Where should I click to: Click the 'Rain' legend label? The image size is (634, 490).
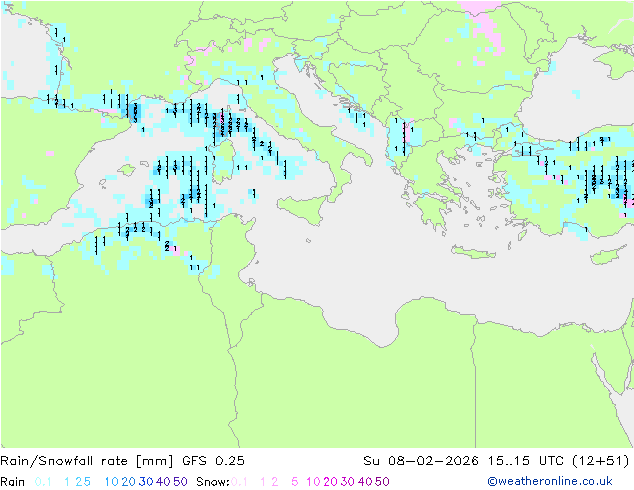point(13,482)
